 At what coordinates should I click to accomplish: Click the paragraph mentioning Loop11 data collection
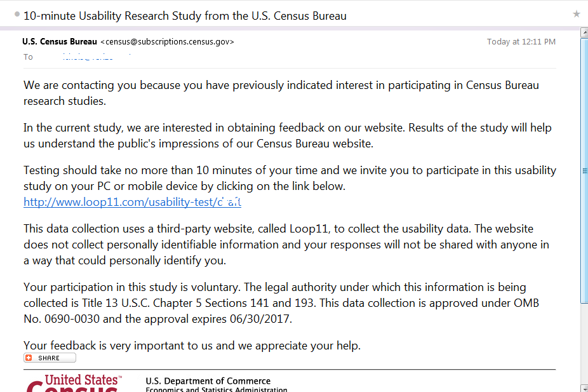[286, 245]
